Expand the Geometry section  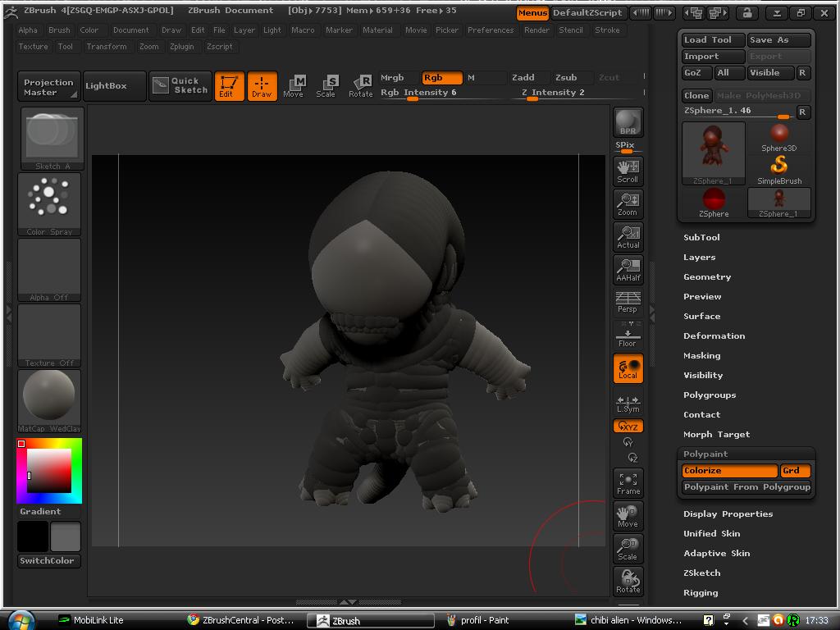point(706,277)
